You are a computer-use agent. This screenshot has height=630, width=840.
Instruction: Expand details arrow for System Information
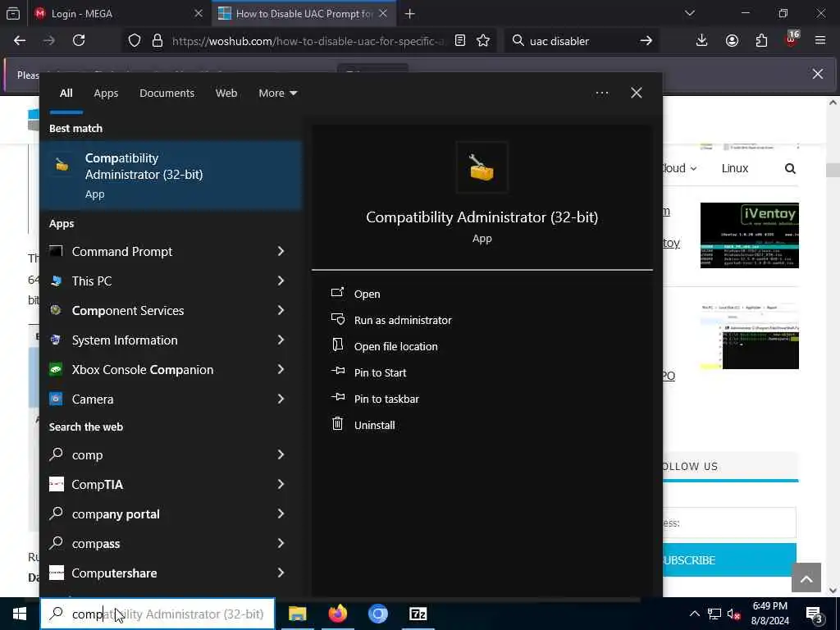(x=281, y=340)
